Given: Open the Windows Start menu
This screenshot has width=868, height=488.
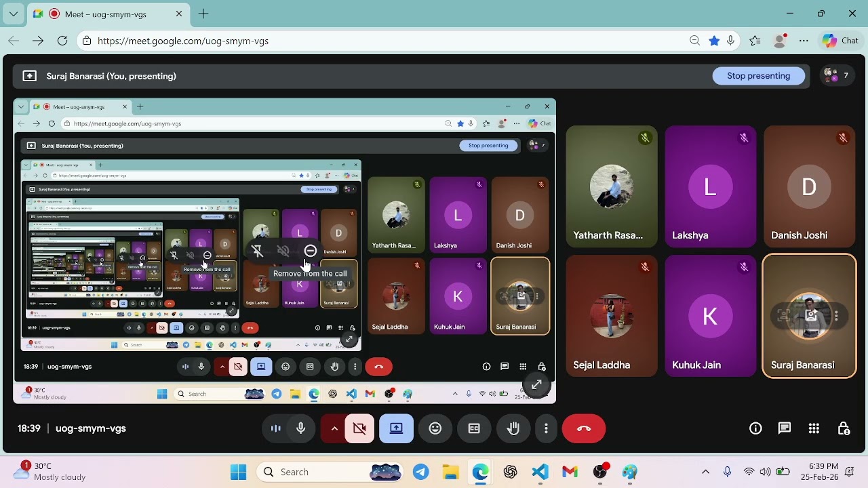Looking at the screenshot, I should (x=238, y=472).
